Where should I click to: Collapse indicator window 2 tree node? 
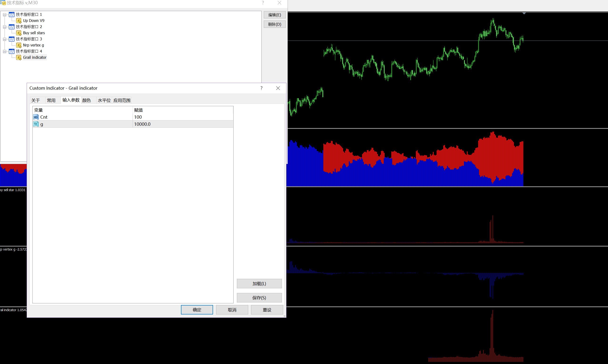click(x=5, y=27)
